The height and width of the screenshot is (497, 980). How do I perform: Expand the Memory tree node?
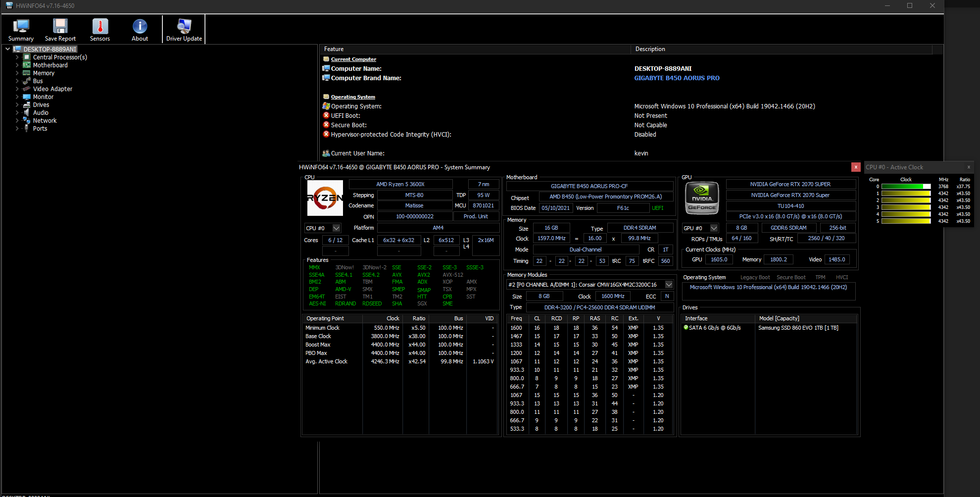coord(17,73)
